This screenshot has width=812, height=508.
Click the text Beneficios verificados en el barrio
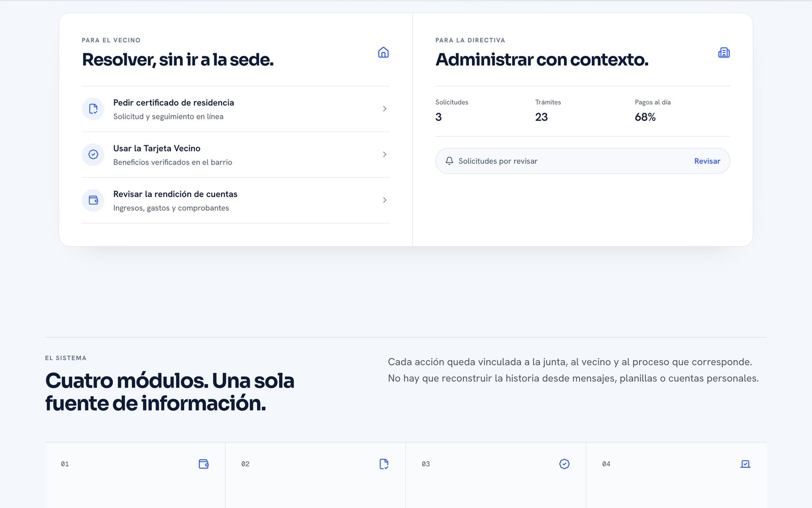pyautogui.click(x=173, y=162)
